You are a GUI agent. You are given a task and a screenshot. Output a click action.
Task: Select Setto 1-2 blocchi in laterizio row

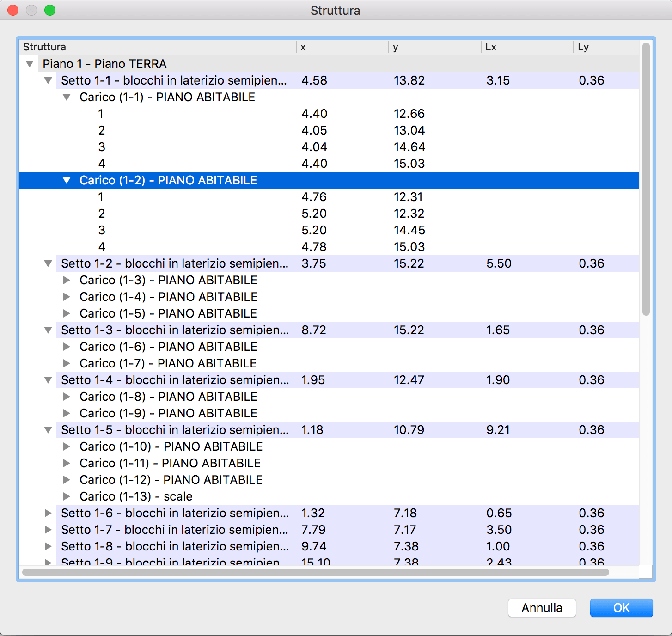[x=329, y=263]
